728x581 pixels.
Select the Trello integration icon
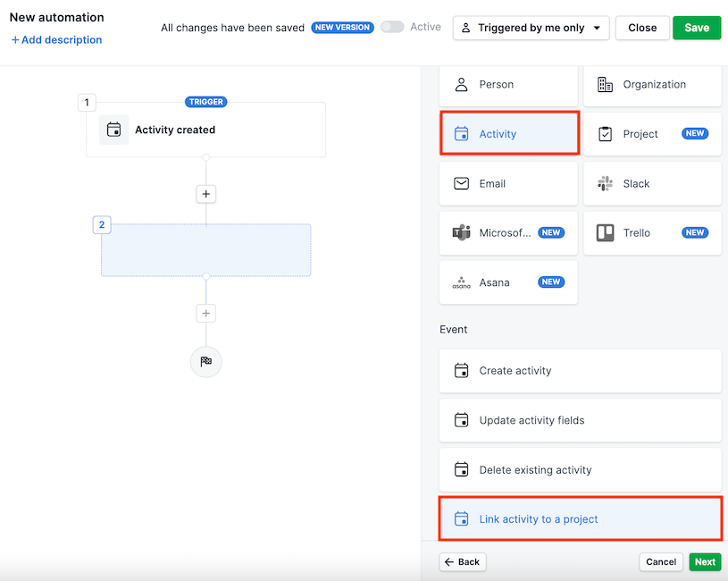tap(604, 232)
